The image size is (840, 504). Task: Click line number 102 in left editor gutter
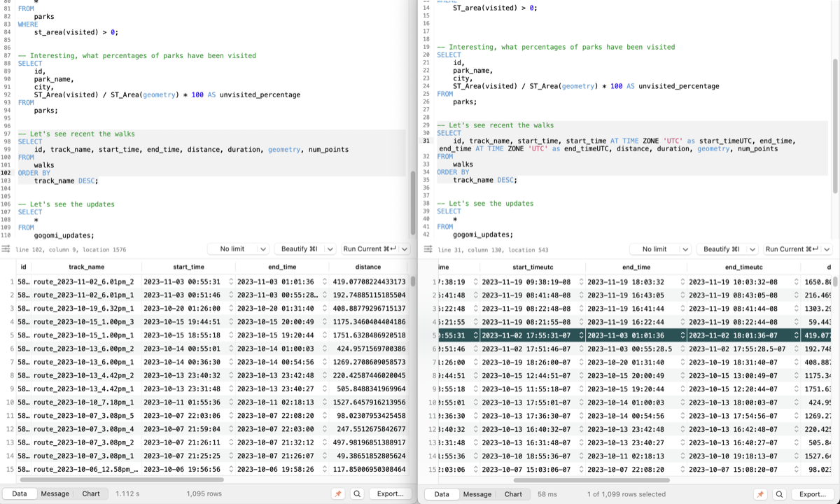coord(6,173)
